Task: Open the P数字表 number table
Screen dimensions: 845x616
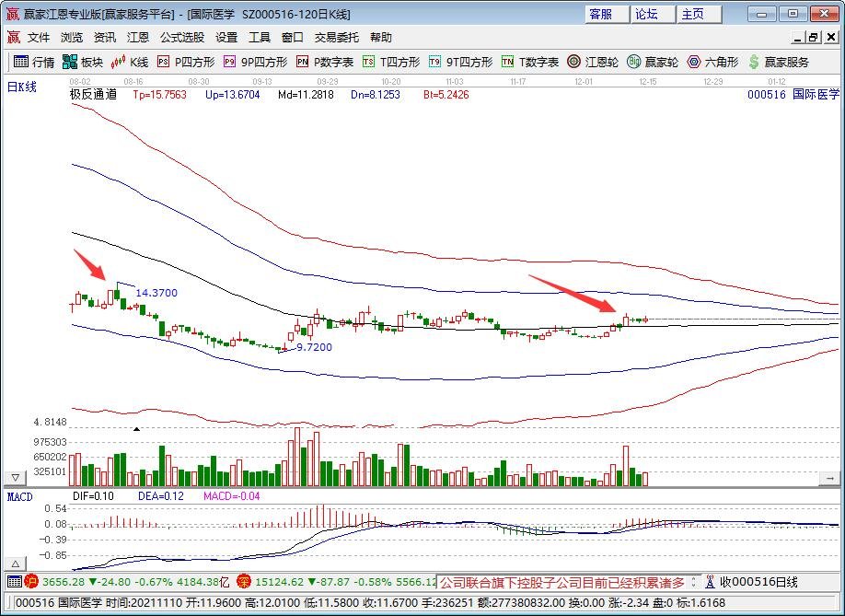Action: click(x=325, y=62)
